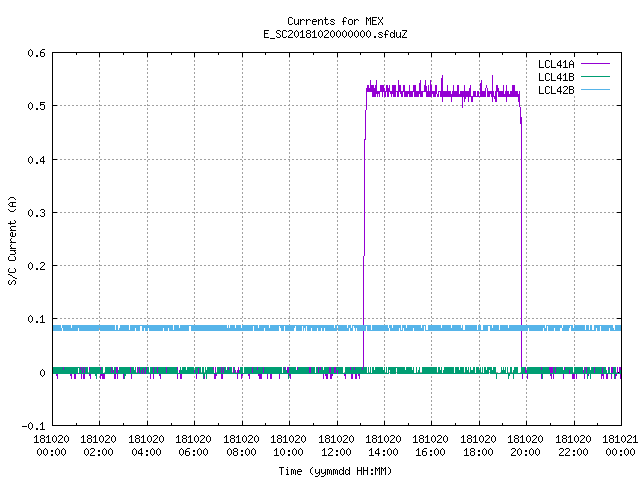Click the -0.1 y-axis tick label
Screen dimensions: 640x480
point(33,426)
